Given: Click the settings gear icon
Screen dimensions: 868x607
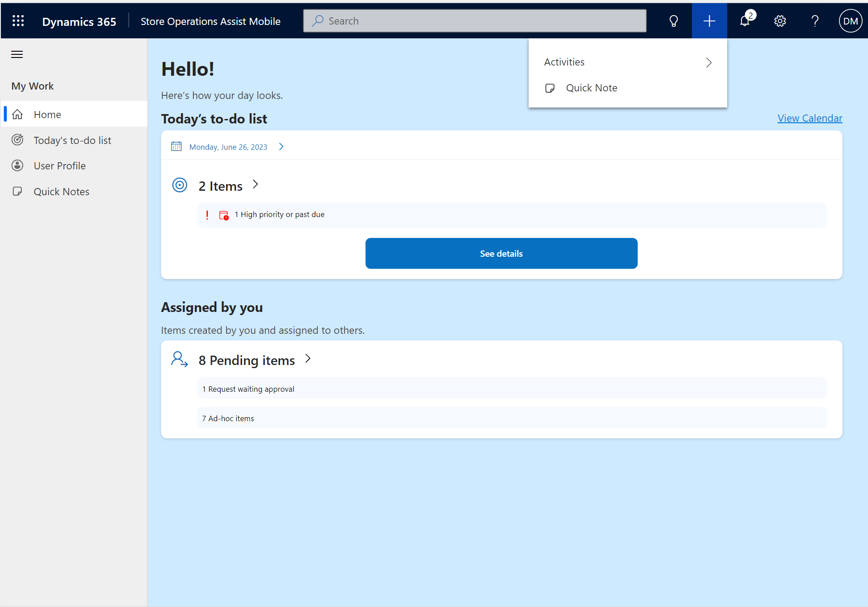Looking at the screenshot, I should coord(780,21).
